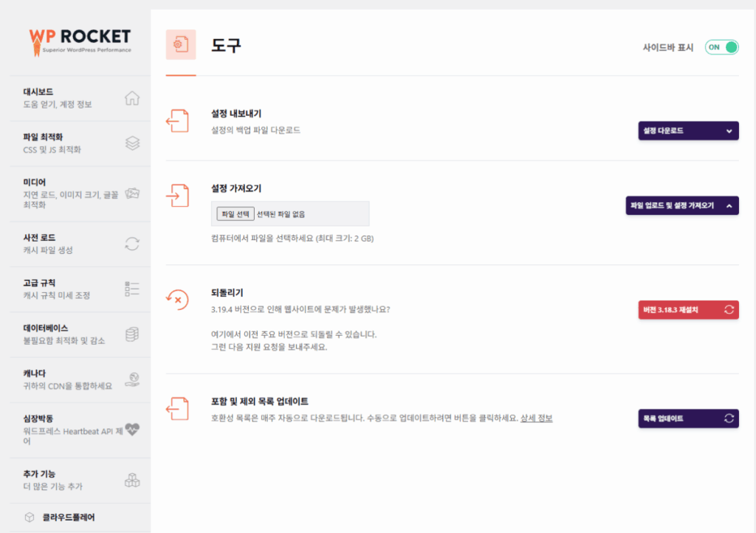Click the 버전 3.18.3 재설치 button

[687, 310]
